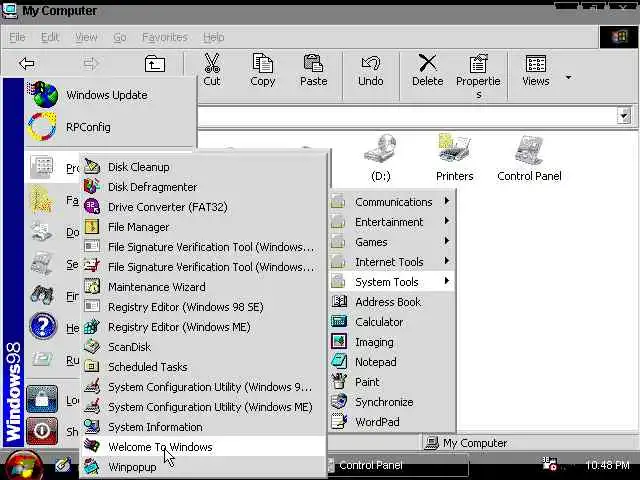The image size is (640, 480).
Task: Launch Disk Cleanup
Action: 204,167
